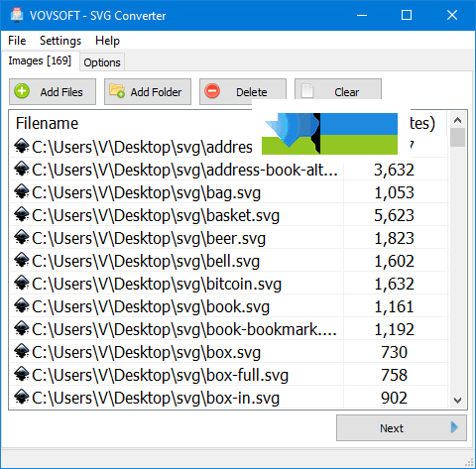Sort by the Filename column header
Image resolution: width=476 pixels, height=469 pixels.
[47, 123]
